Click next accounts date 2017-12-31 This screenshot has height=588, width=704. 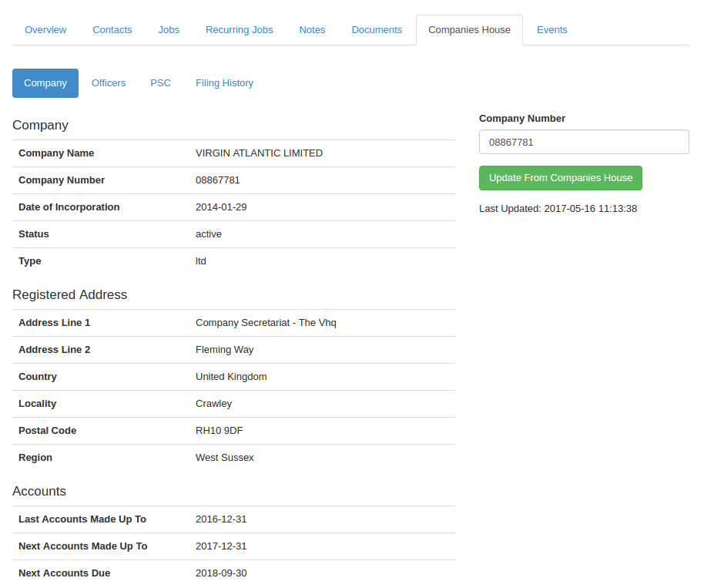(x=221, y=546)
